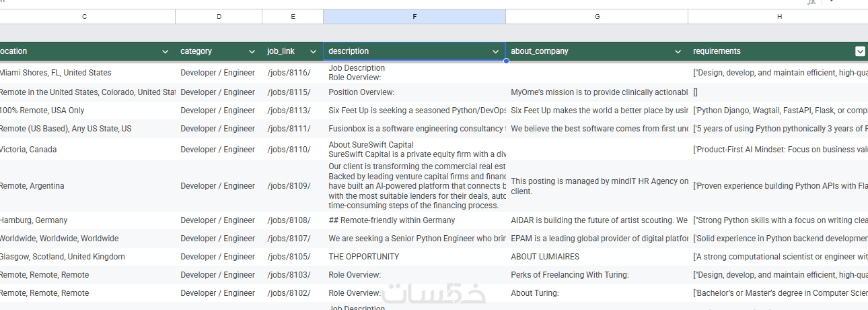Select the 'Bachelor's or Master's degree' requirements cell
The height and width of the screenshot is (310, 868).
click(x=779, y=293)
